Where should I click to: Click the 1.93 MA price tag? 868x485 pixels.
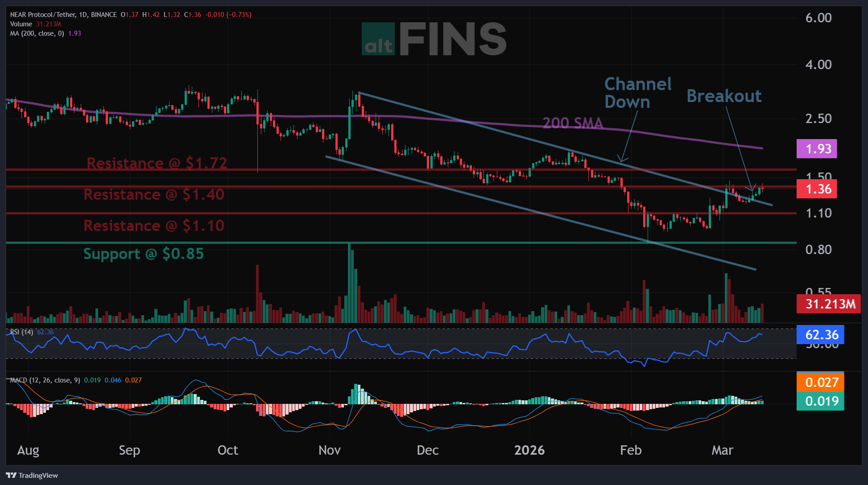coord(816,149)
